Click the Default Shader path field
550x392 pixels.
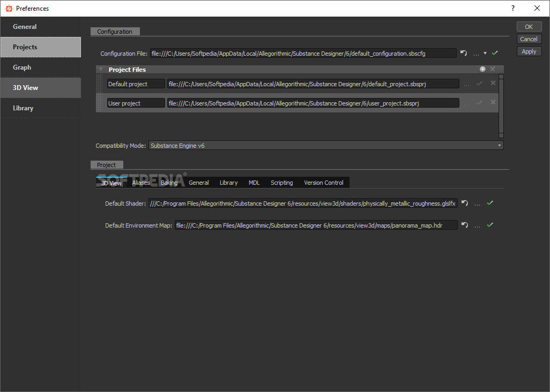pos(303,203)
